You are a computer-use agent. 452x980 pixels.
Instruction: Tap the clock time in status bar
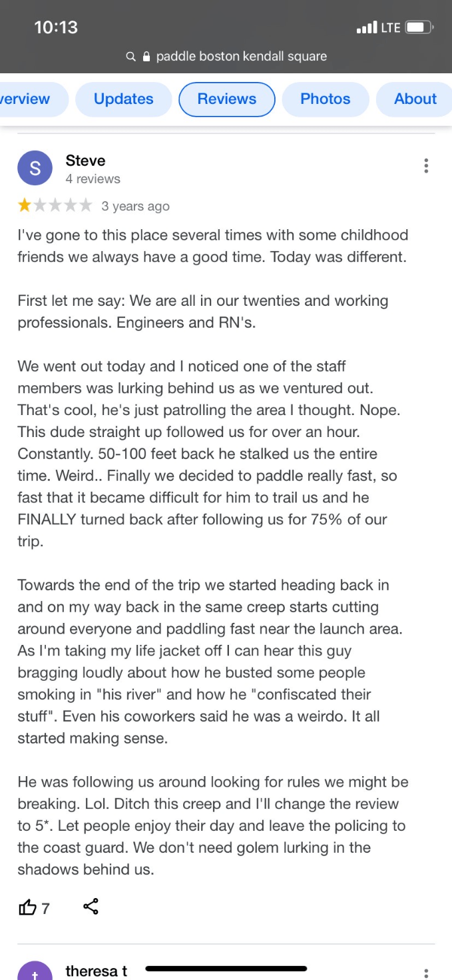(56, 27)
